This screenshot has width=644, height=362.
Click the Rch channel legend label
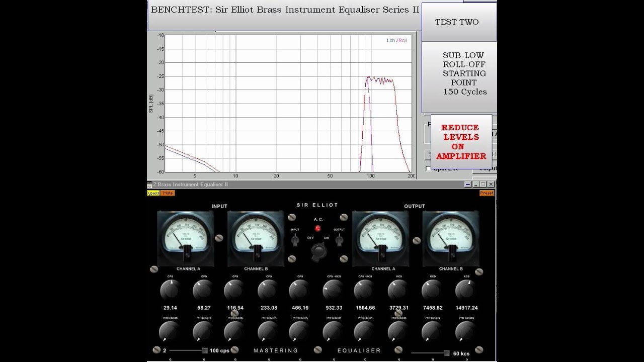tap(403, 40)
